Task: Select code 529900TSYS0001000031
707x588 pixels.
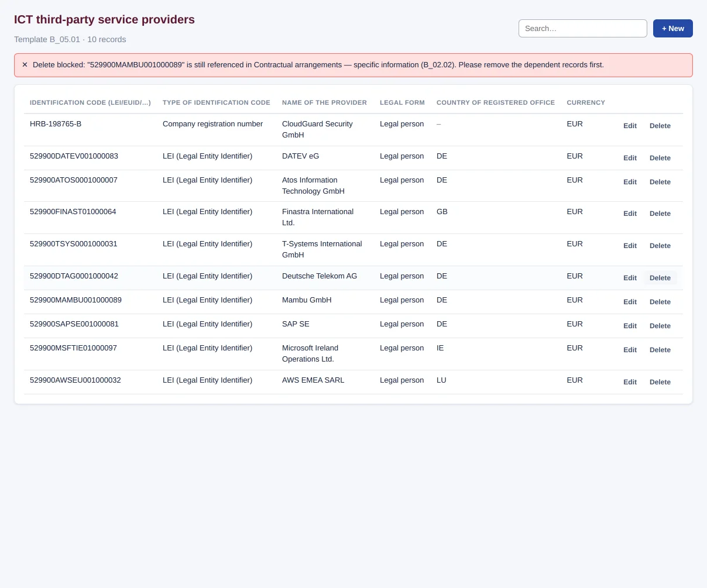Action: [x=74, y=244]
